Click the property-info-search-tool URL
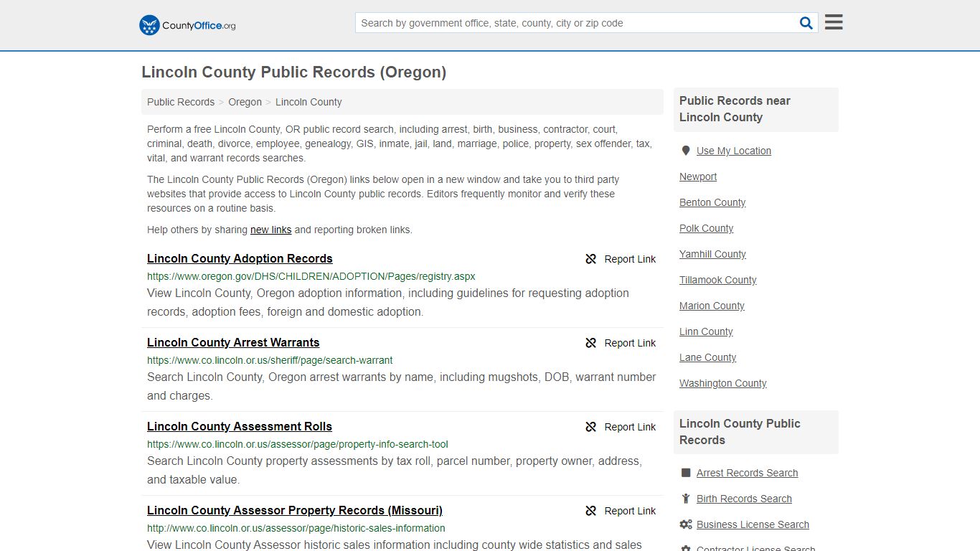 (x=298, y=444)
